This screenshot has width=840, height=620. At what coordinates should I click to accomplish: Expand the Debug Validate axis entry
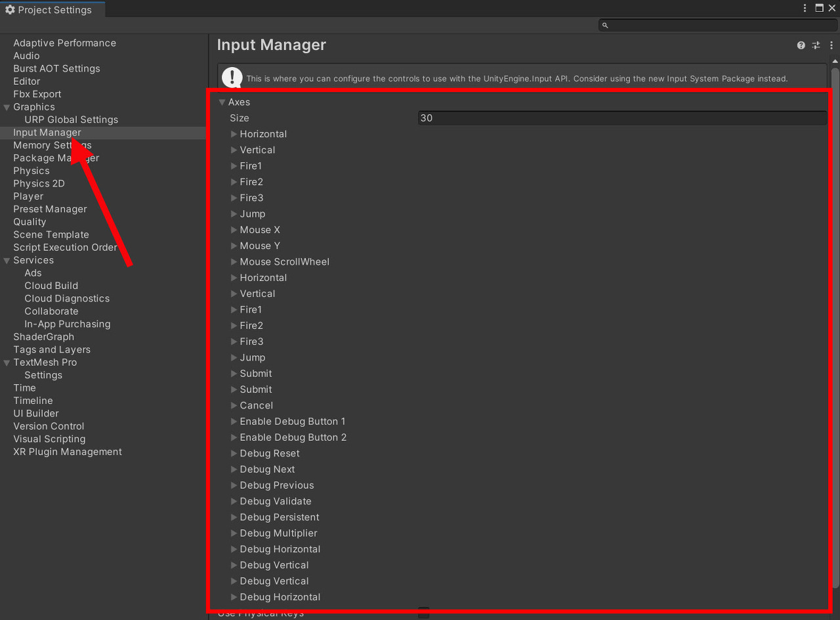[x=234, y=501]
